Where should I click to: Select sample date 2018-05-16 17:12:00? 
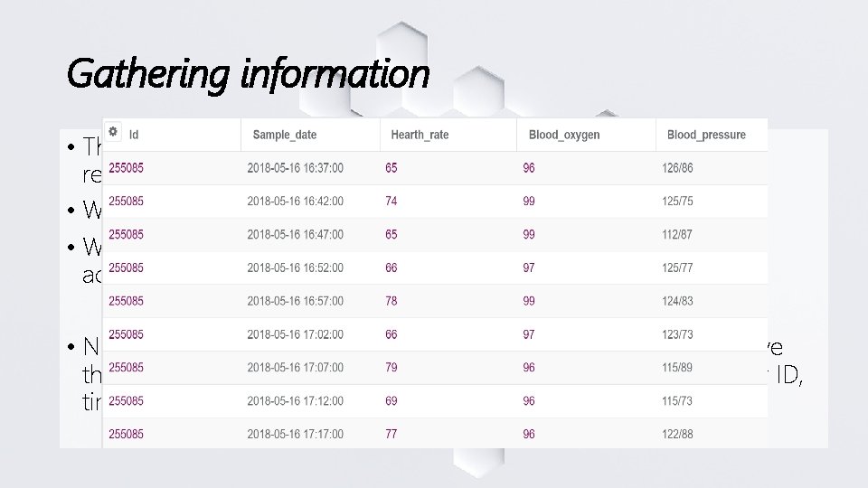[x=295, y=400]
